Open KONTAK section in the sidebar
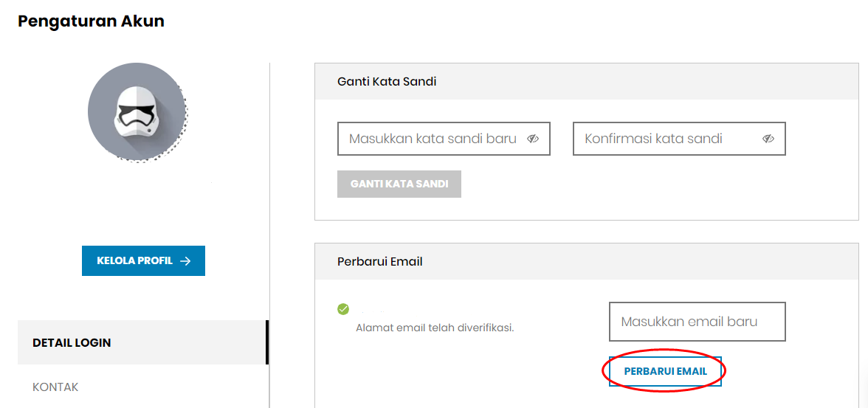Viewport: 868px width, 408px height. click(x=55, y=387)
